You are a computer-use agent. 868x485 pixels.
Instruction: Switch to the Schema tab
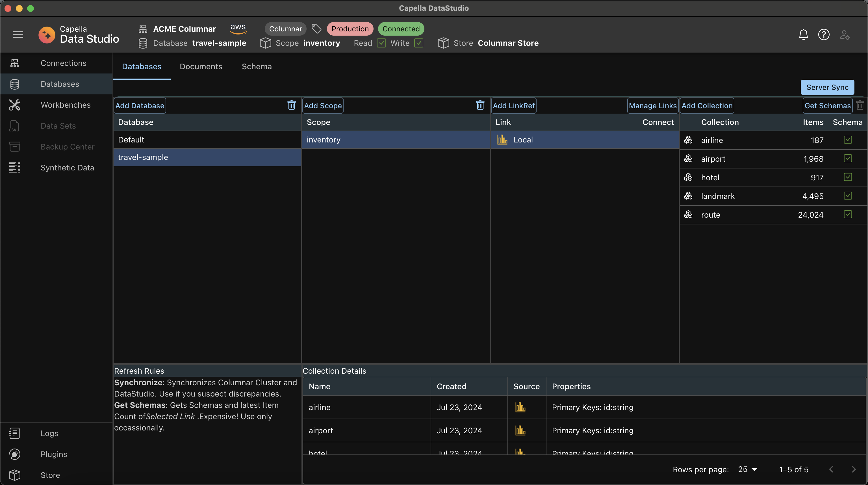(x=256, y=67)
